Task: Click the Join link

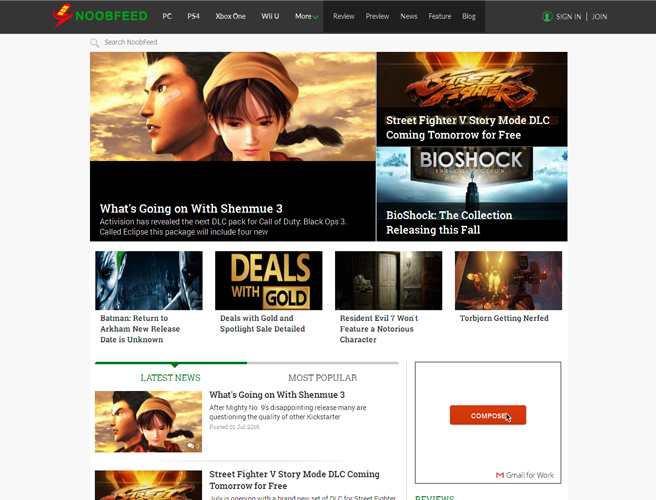Action: point(600,17)
